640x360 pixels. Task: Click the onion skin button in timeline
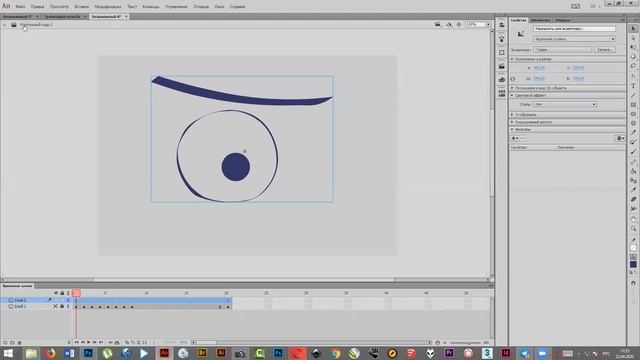pyautogui.click(x=127, y=342)
